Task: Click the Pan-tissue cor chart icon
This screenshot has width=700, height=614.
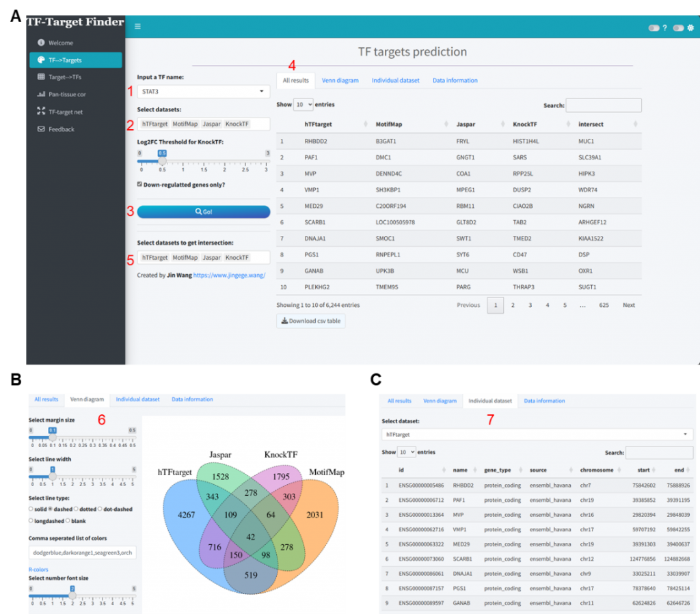Action: click(40, 94)
